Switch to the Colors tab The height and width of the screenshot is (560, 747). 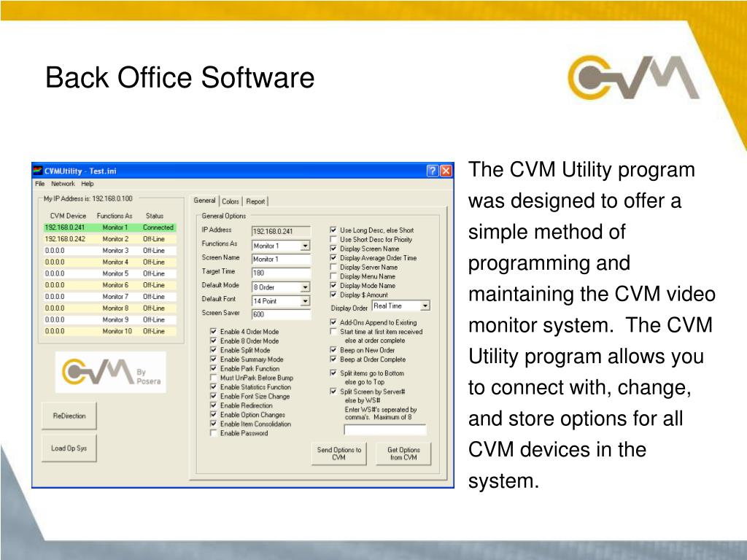[x=230, y=201]
